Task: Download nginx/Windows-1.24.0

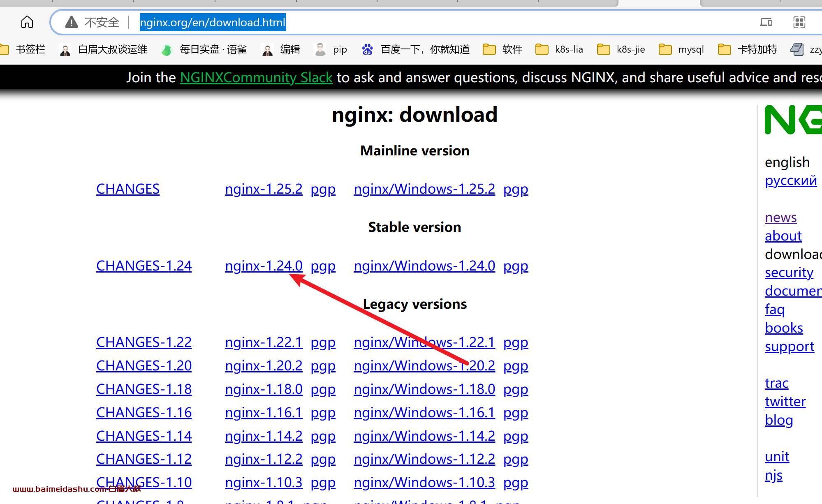Action: point(424,266)
